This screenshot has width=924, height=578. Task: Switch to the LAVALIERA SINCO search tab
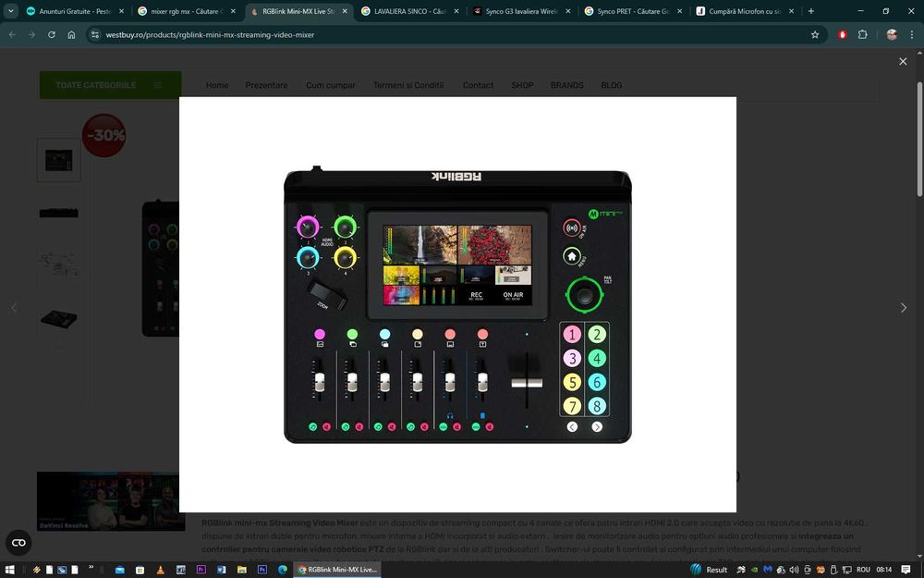(x=409, y=11)
